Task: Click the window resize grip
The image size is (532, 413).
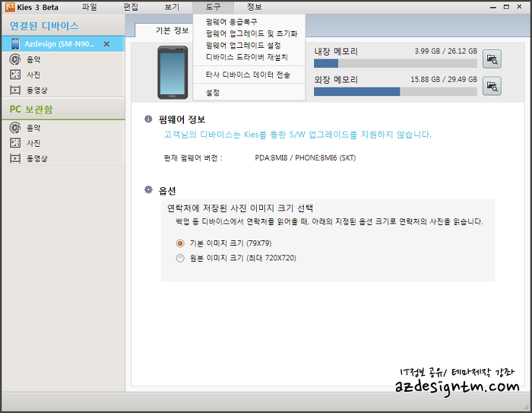Action: (x=526, y=407)
